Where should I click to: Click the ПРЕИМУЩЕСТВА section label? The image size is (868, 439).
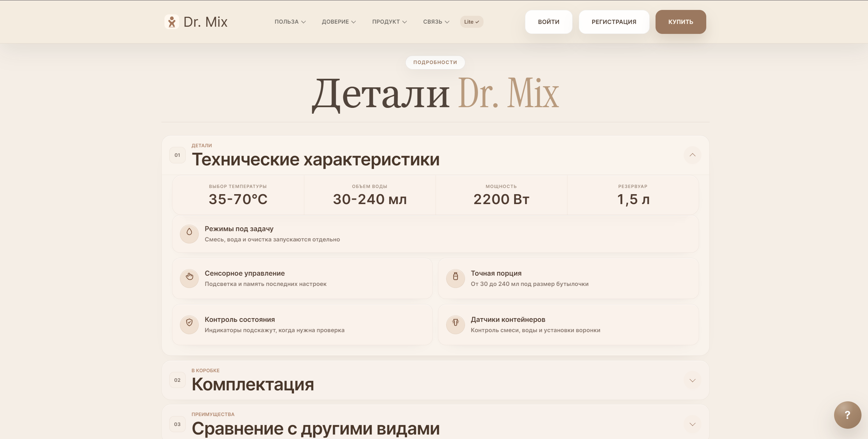(x=213, y=414)
